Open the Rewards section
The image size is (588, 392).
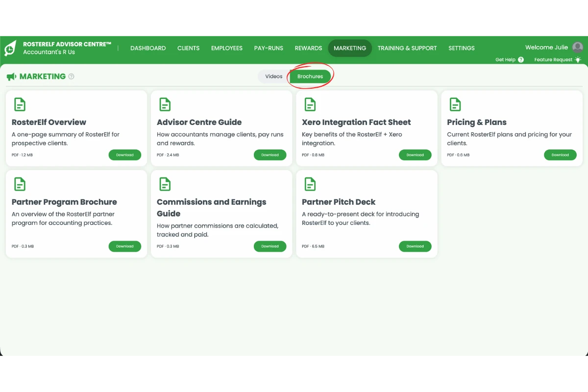pyautogui.click(x=309, y=48)
